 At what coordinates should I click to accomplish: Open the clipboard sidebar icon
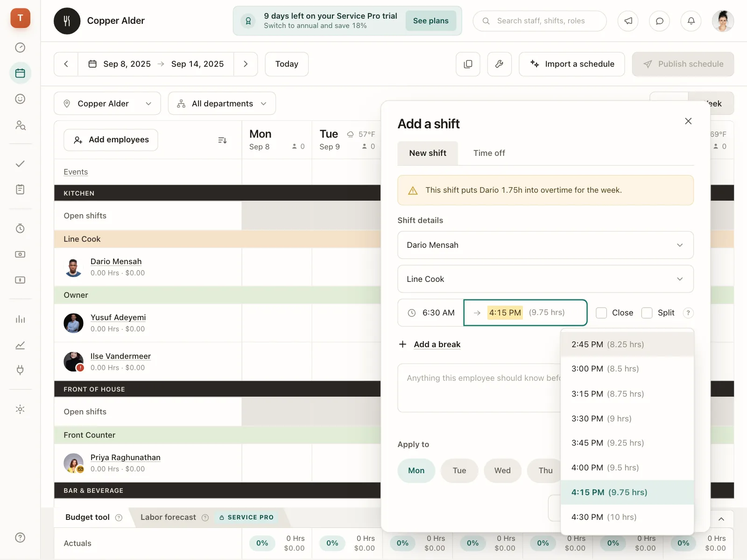(20, 189)
